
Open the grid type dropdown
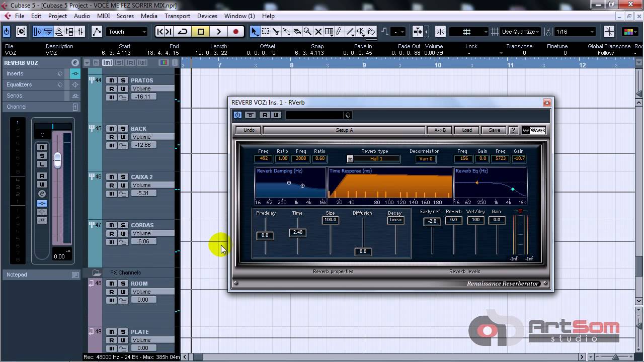point(469,32)
